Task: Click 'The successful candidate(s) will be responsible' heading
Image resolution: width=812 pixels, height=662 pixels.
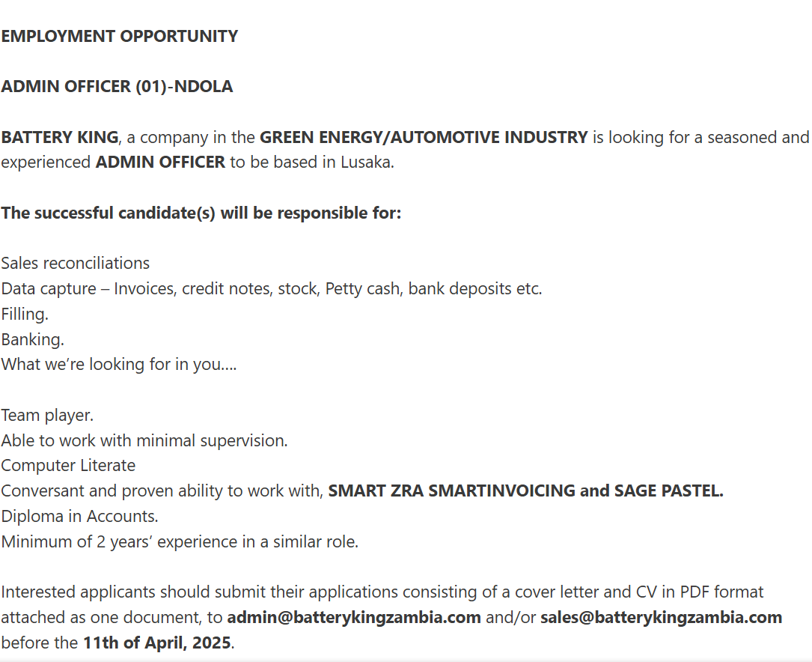Action: tap(201, 213)
